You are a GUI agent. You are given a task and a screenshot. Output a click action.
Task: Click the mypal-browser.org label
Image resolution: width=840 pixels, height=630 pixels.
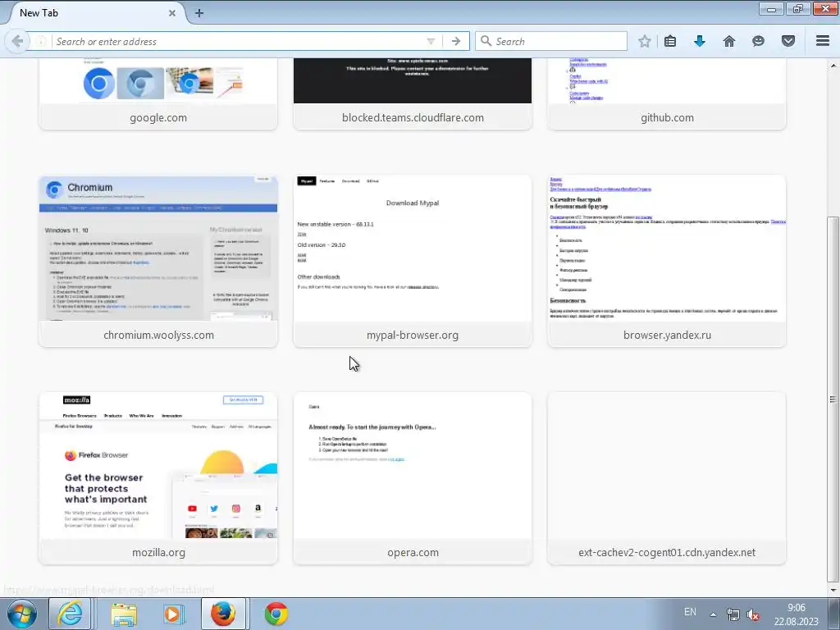[413, 335]
